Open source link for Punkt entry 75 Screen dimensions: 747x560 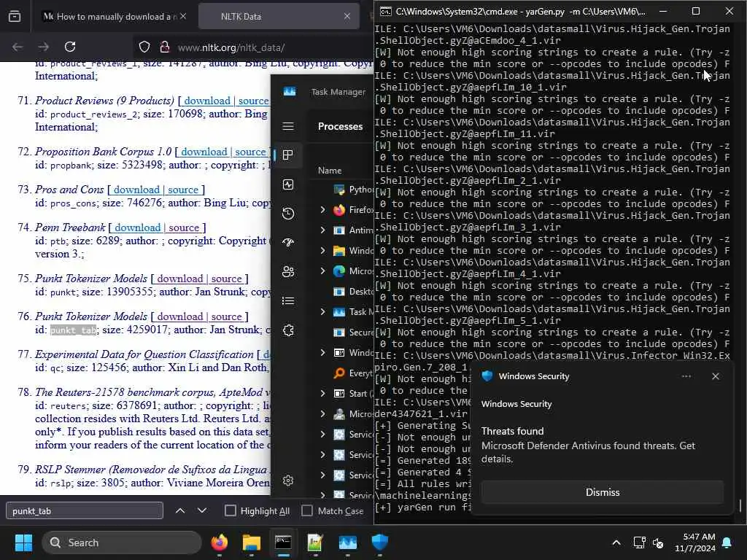(x=226, y=279)
